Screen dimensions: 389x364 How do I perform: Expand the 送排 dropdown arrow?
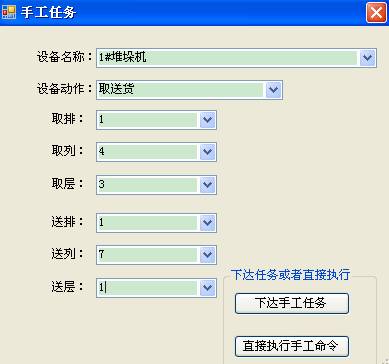pos(207,223)
